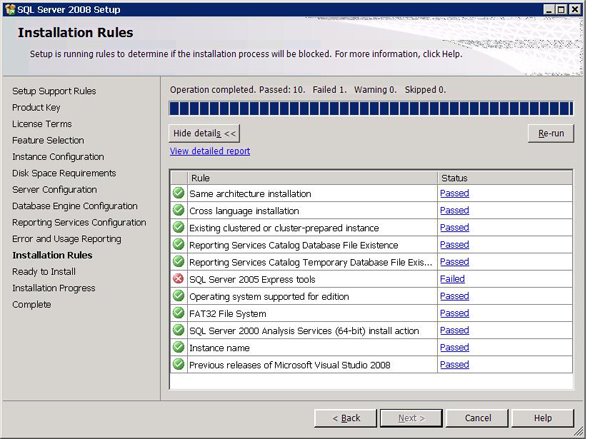
Task: Select Installation Progress step
Action: coord(54,288)
